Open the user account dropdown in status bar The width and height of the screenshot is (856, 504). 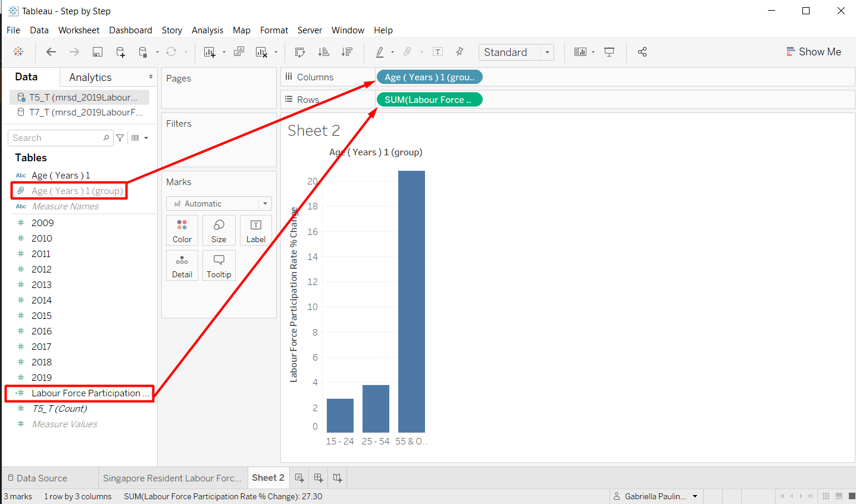coord(694,496)
